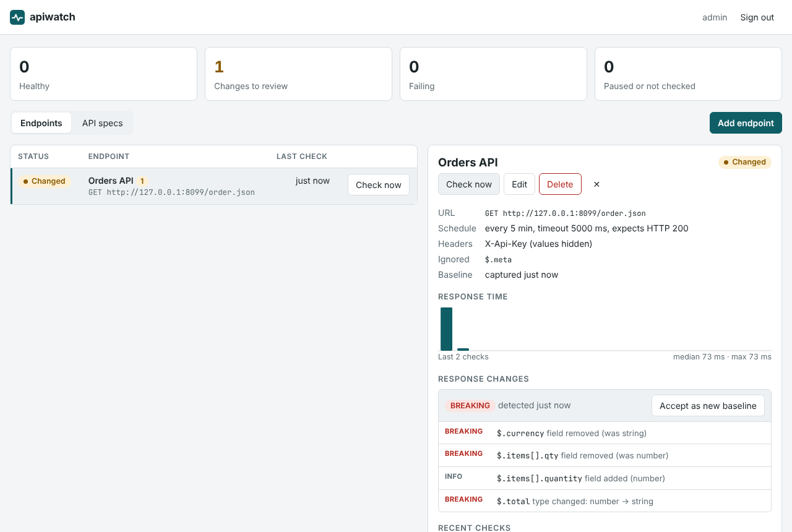Click the baseline captured just now text
The image size is (792, 532).
click(x=522, y=275)
